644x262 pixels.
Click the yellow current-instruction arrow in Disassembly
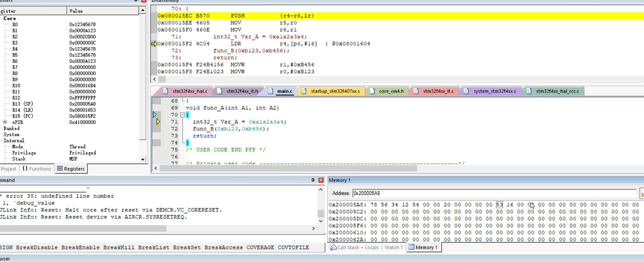pos(154,44)
